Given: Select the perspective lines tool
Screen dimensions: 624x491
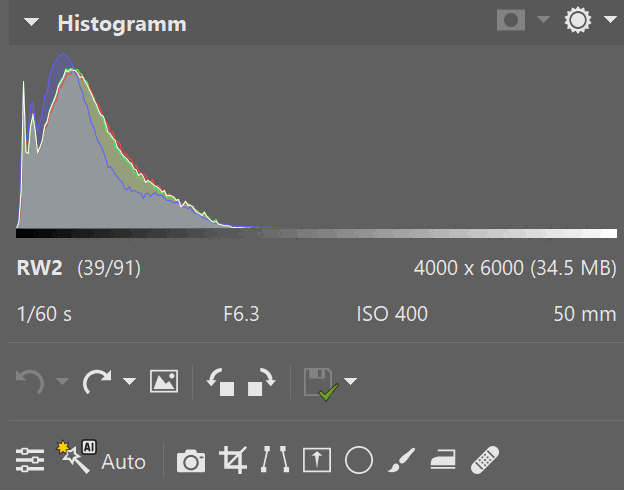Looking at the screenshot, I should (275, 460).
